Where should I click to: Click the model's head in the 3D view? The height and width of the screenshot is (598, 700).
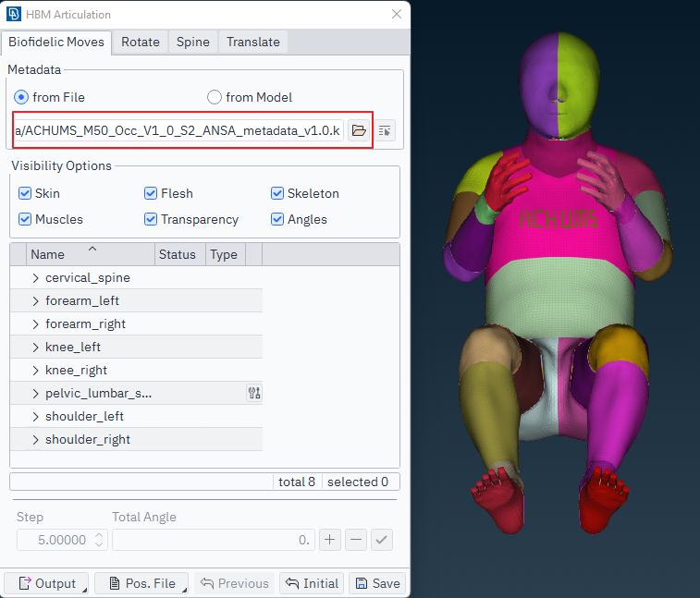tap(559, 85)
